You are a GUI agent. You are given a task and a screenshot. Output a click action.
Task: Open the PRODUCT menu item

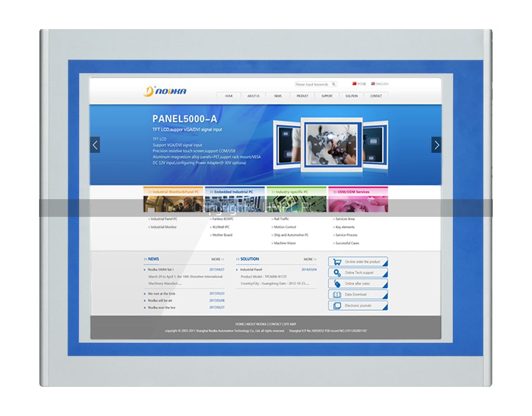[302, 96]
